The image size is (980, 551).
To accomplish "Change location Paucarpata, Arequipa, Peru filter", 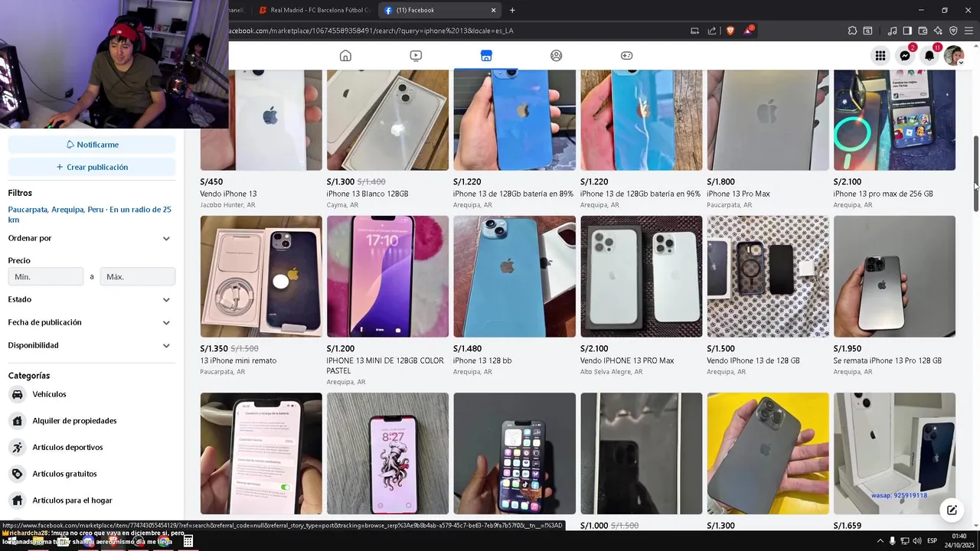I will 90,214.
